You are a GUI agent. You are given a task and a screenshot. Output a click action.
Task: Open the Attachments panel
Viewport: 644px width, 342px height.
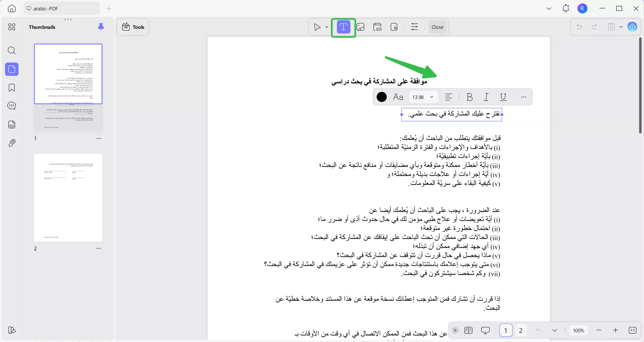[x=12, y=143]
